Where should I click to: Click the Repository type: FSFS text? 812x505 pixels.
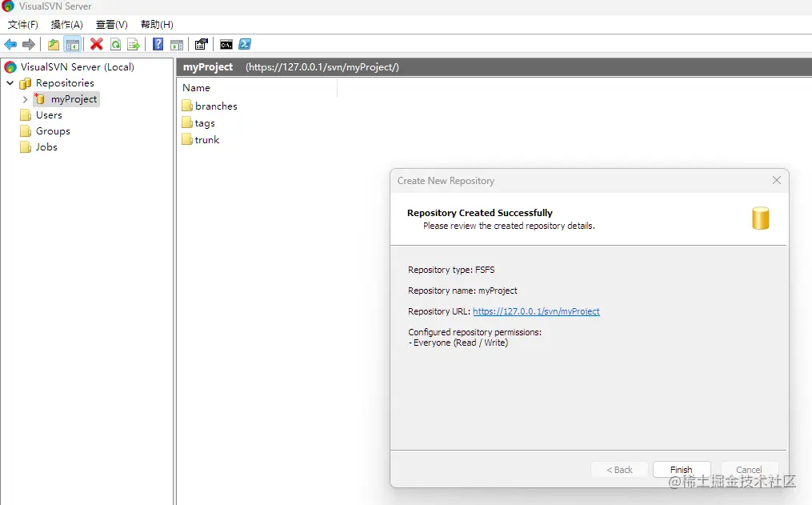(x=451, y=270)
